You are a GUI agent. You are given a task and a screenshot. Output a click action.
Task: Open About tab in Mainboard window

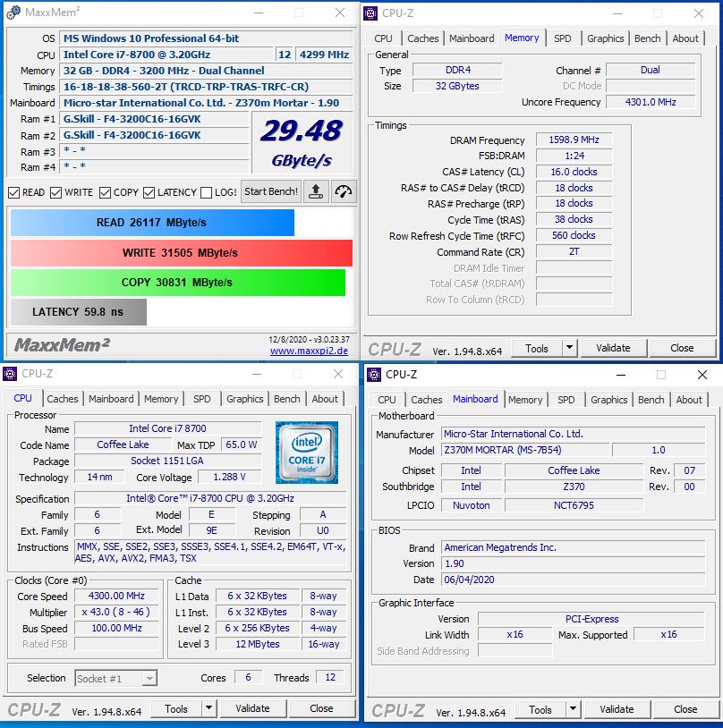click(x=689, y=400)
